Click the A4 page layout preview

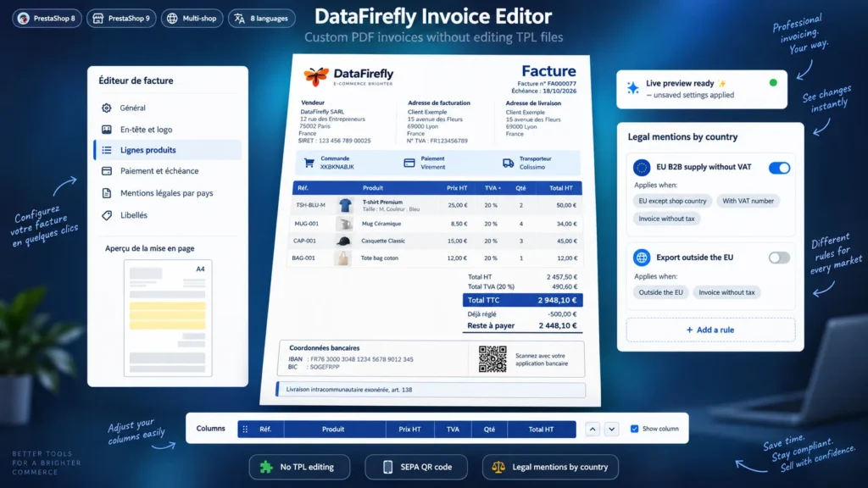168,319
